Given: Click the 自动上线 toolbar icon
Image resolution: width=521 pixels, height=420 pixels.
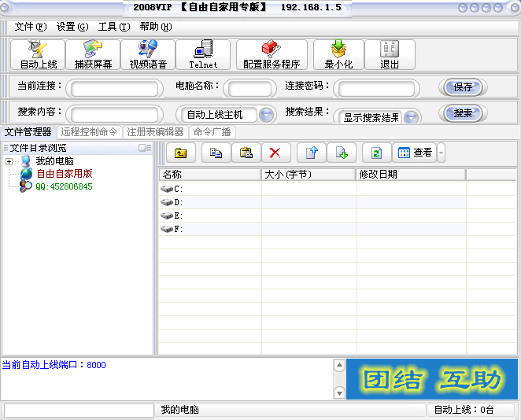Looking at the screenshot, I should point(38,55).
